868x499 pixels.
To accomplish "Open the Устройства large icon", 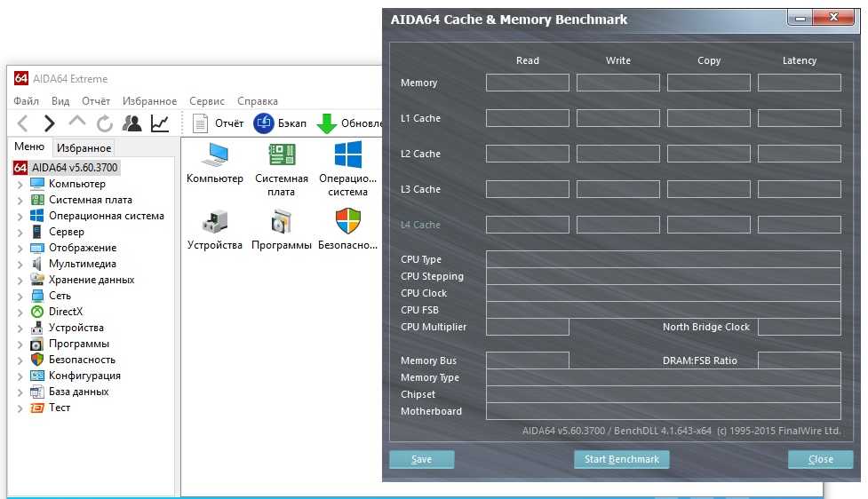I will (215, 230).
